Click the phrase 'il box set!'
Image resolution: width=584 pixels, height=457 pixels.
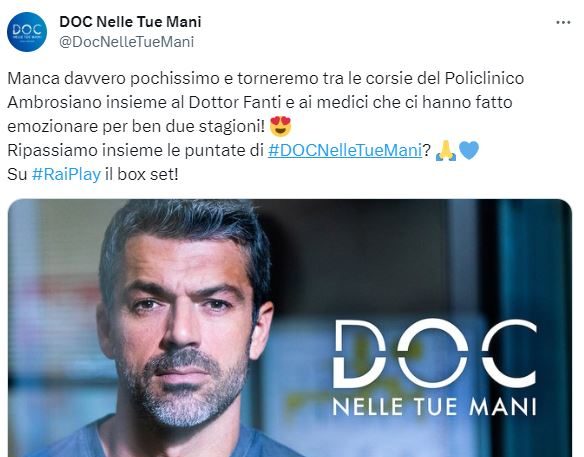[x=142, y=174]
